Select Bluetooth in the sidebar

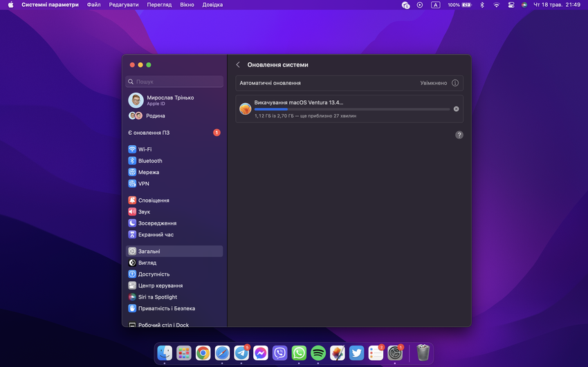click(x=149, y=161)
